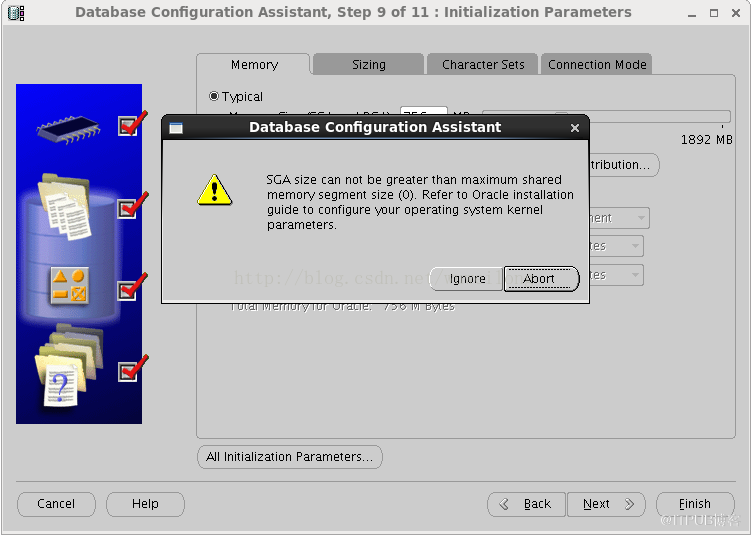
Task: Proceed with the Next button
Action: point(606,504)
